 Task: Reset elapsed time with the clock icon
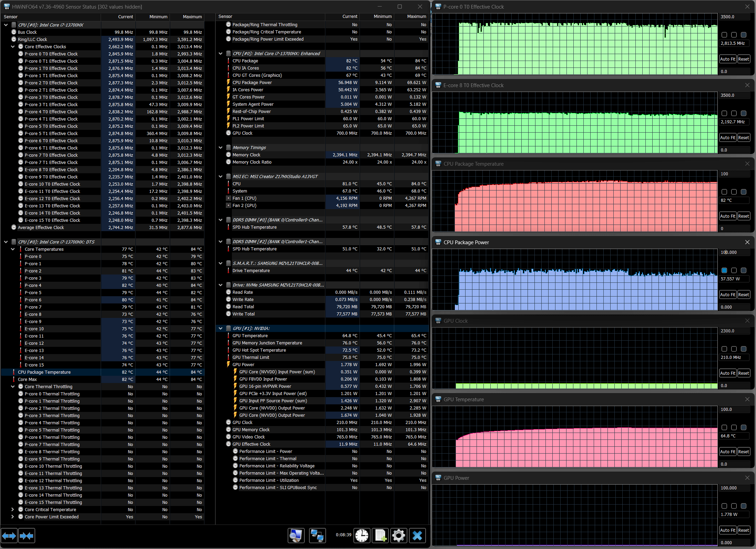click(362, 536)
